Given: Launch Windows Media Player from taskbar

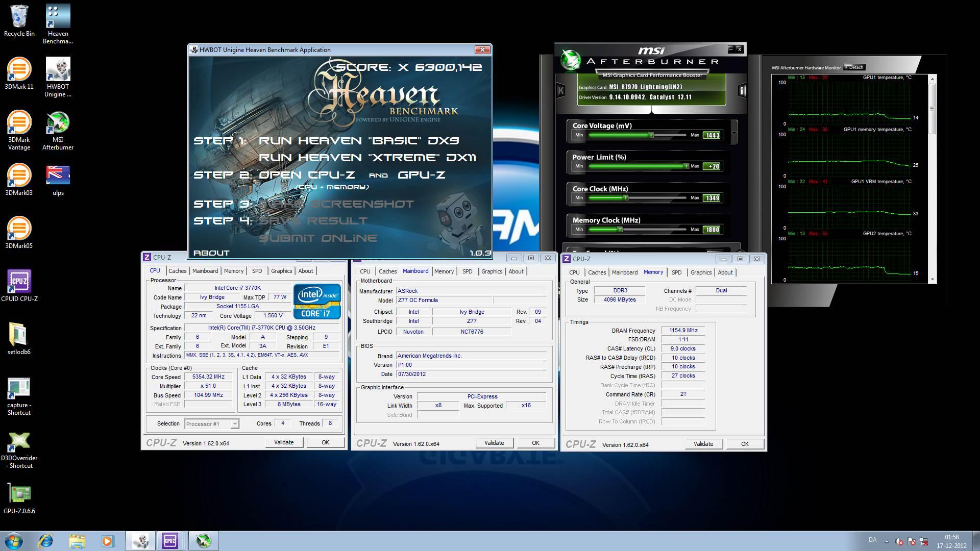Looking at the screenshot, I should pyautogui.click(x=108, y=541).
